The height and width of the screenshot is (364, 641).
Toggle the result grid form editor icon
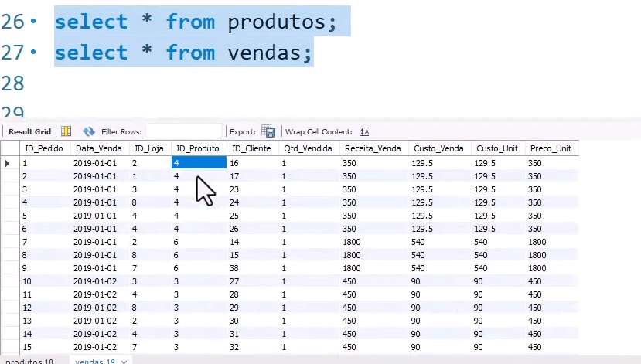[x=66, y=131]
